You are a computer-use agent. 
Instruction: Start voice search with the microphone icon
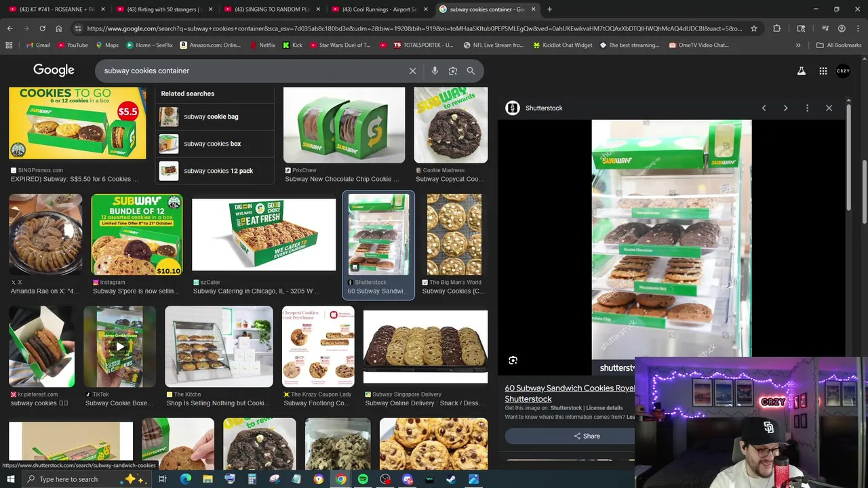tap(435, 70)
